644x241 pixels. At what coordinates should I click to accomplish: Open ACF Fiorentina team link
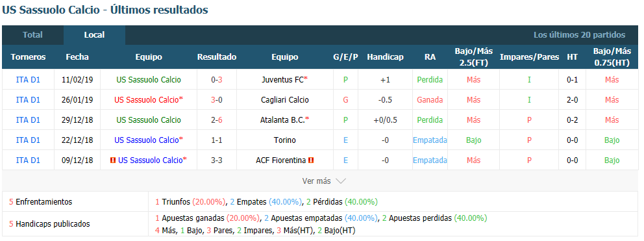point(280,160)
